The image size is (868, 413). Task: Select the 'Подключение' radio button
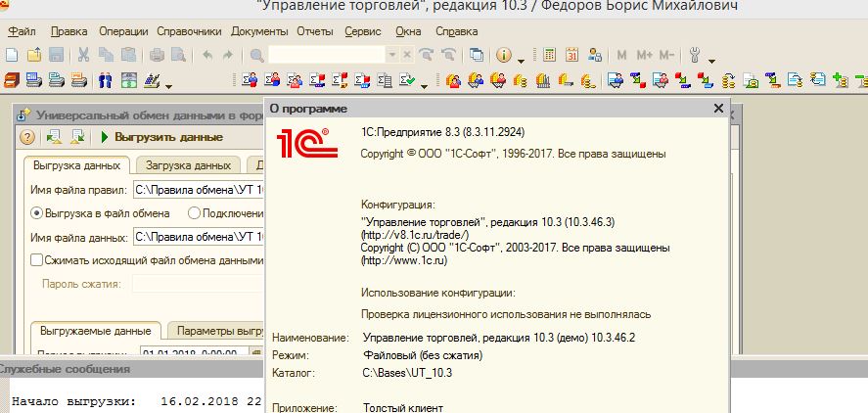point(194,213)
